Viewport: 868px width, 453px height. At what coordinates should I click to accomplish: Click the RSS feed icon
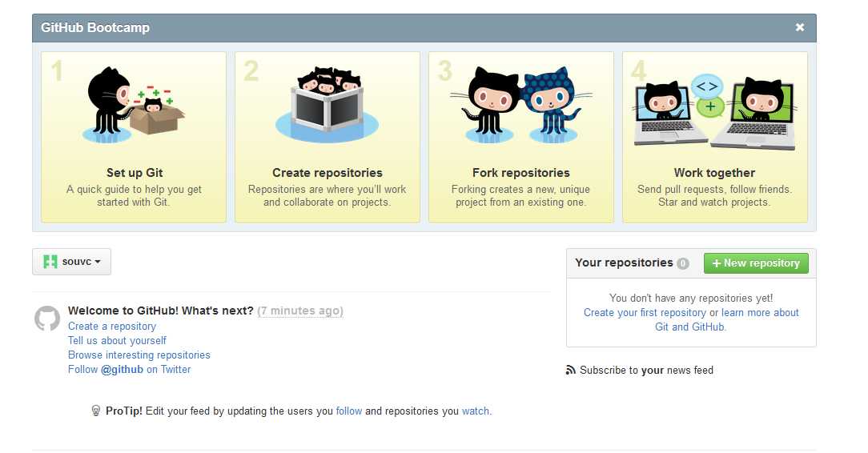pos(570,370)
